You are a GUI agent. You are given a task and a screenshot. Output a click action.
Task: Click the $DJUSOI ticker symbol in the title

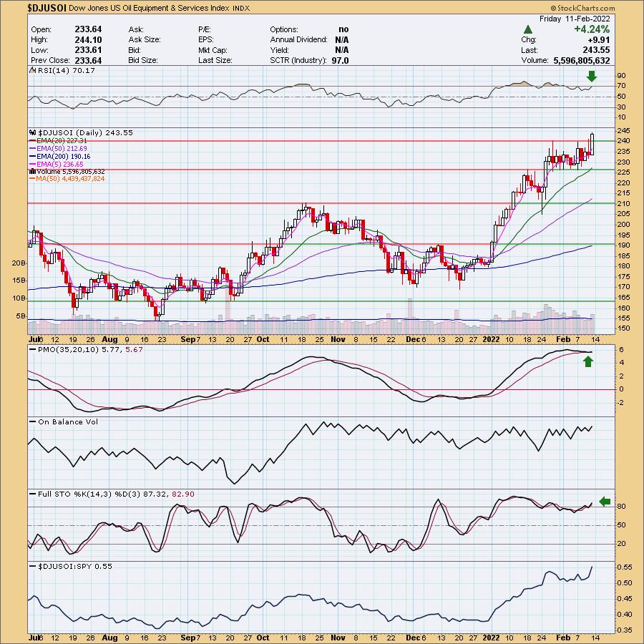[47, 8]
